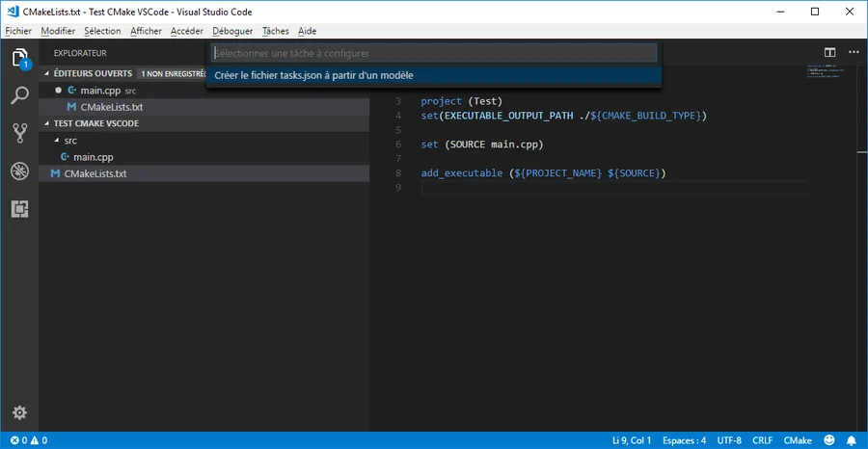
Task: Open the Afficher menu
Action: (147, 31)
